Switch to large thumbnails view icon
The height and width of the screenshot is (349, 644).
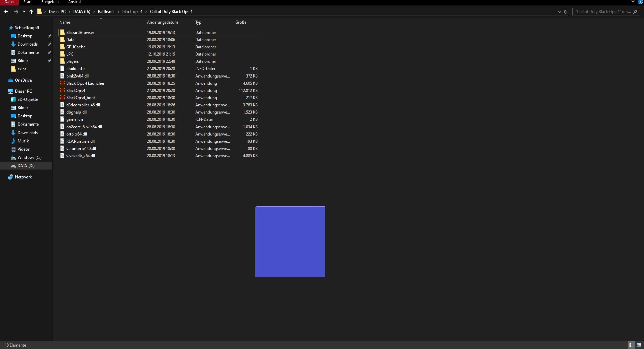639,345
